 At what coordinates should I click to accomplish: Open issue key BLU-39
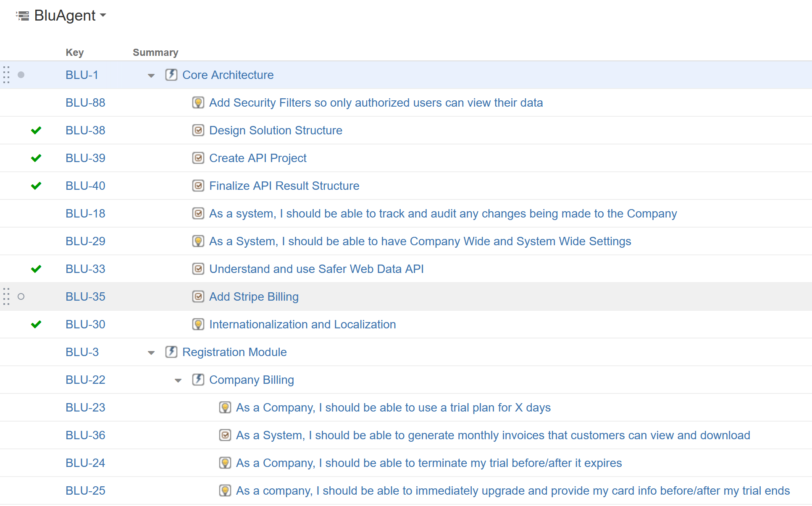pos(85,158)
